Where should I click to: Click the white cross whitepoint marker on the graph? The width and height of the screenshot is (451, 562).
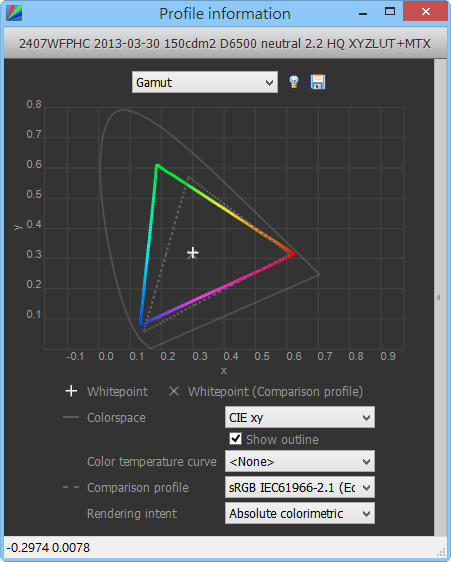[x=193, y=253]
